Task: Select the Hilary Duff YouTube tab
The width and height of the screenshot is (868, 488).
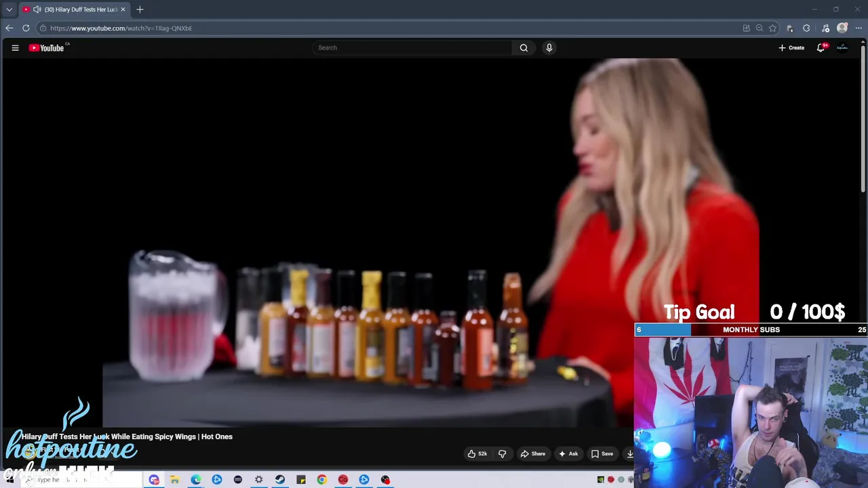Action: 73,9
